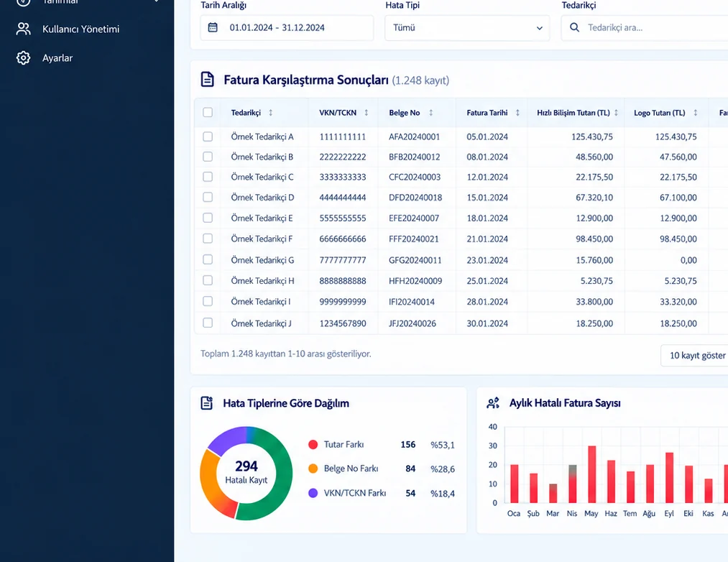Click the amount 98.450,00 in Hızlı Bilişim column

(594, 239)
